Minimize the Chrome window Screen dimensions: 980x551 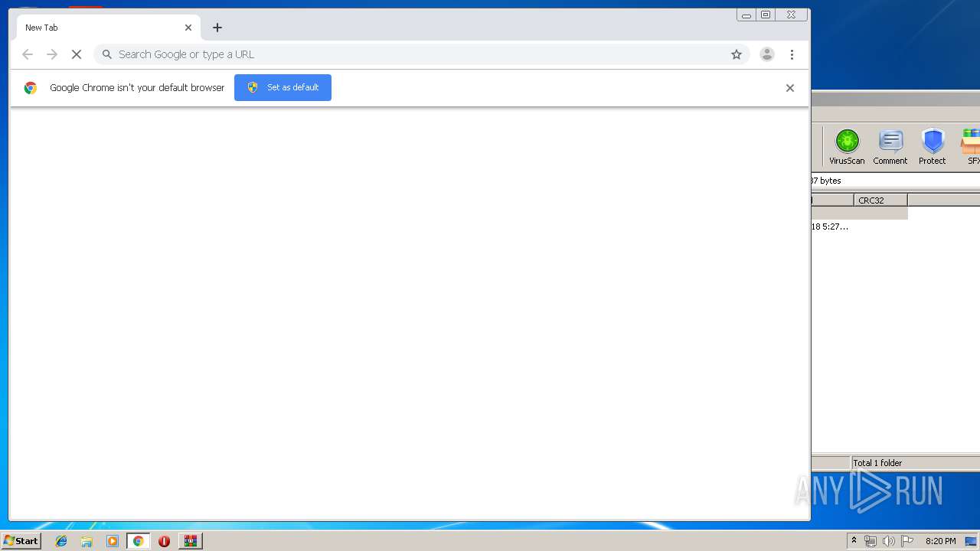(x=746, y=15)
